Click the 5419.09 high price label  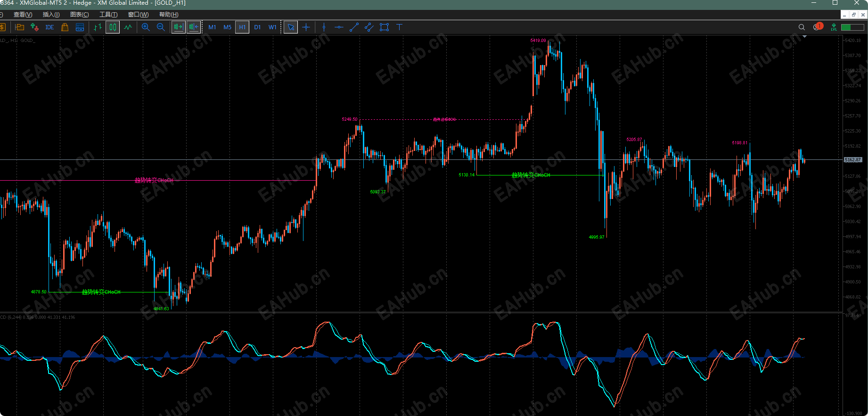pyautogui.click(x=538, y=41)
